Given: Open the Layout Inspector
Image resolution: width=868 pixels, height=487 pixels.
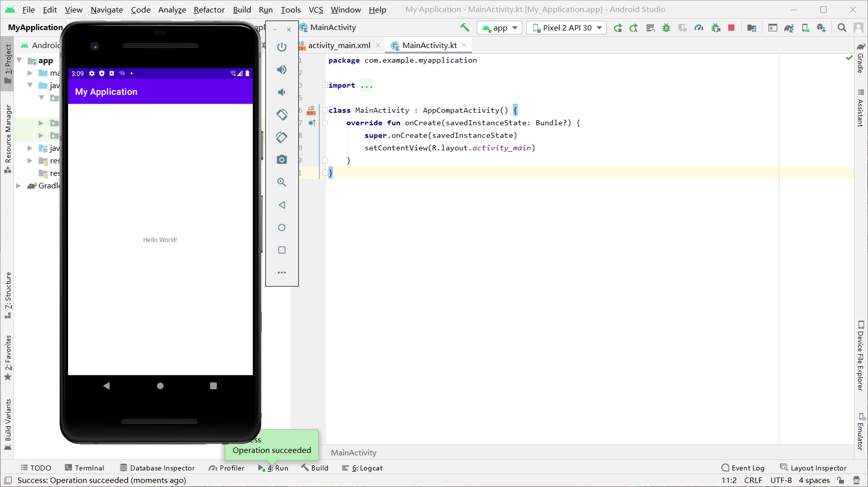Looking at the screenshot, I should tap(813, 468).
